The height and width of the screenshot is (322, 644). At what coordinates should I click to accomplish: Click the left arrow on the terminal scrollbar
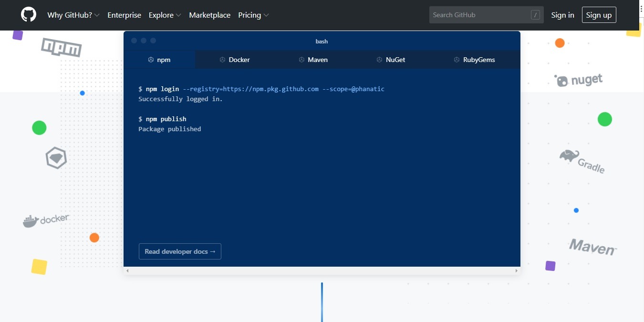pos(127,270)
